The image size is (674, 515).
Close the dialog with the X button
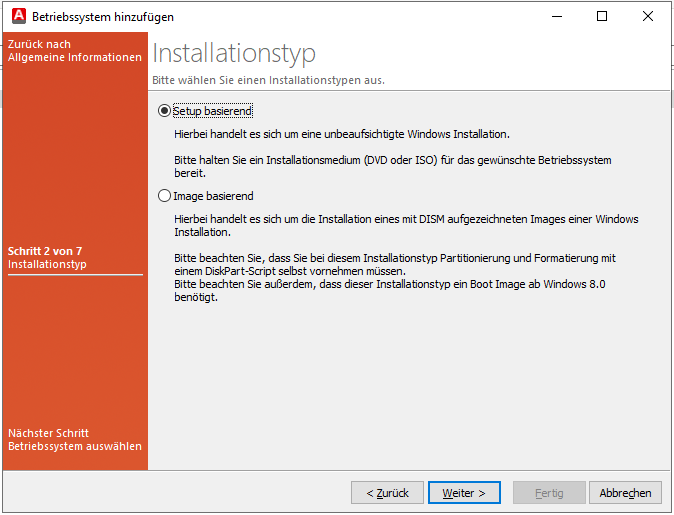[x=648, y=16]
